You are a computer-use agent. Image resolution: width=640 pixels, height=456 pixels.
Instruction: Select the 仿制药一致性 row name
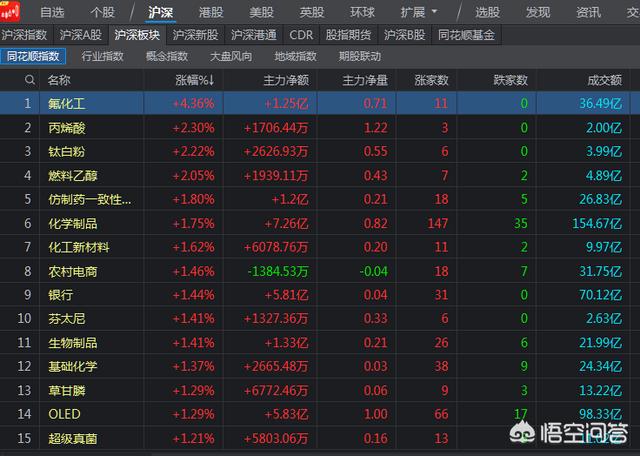(90, 200)
